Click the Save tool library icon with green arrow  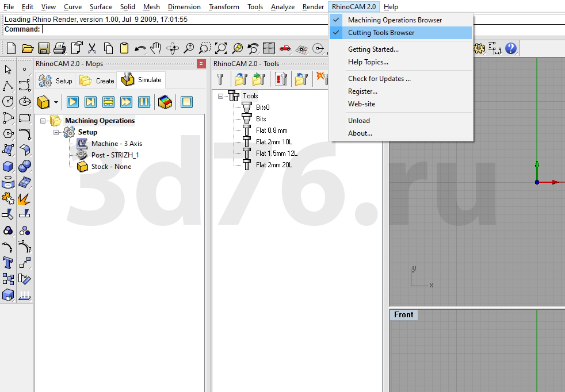pos(259,79)
